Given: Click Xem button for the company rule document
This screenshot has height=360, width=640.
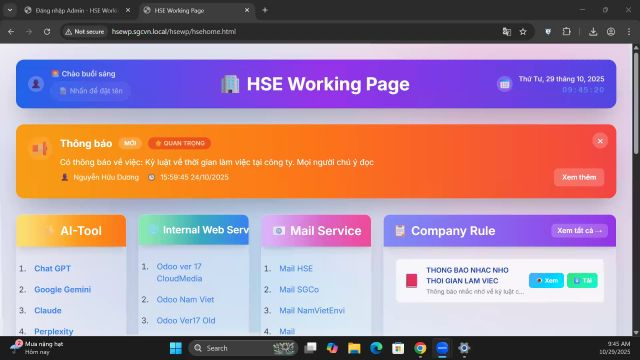Looking at the screenshot, I should 546,280.
